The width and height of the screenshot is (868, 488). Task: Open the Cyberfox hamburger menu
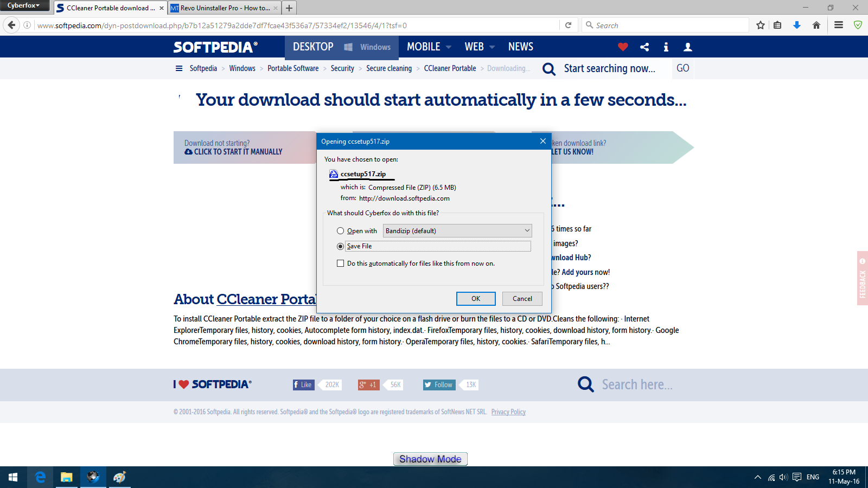pos(839,25)
